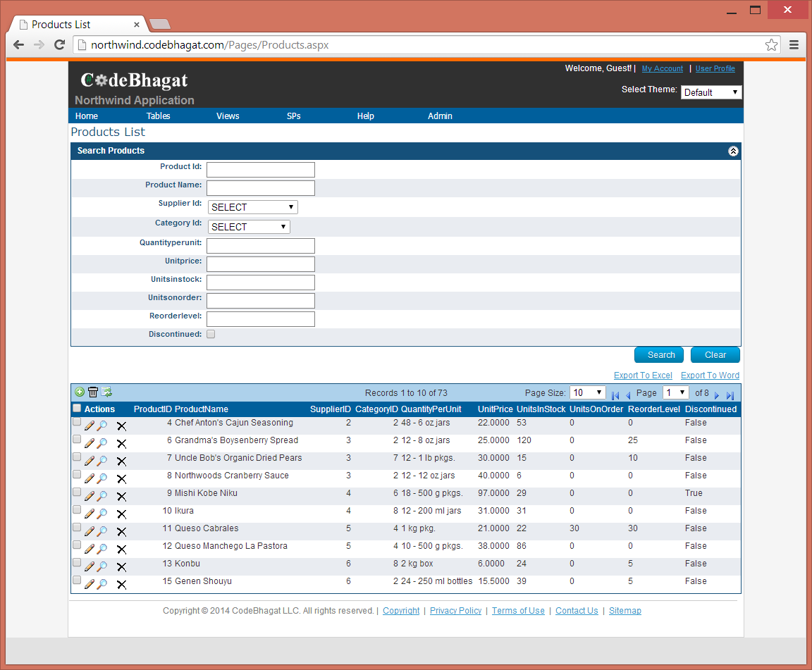Click the browser reload button

pos(60,45)
